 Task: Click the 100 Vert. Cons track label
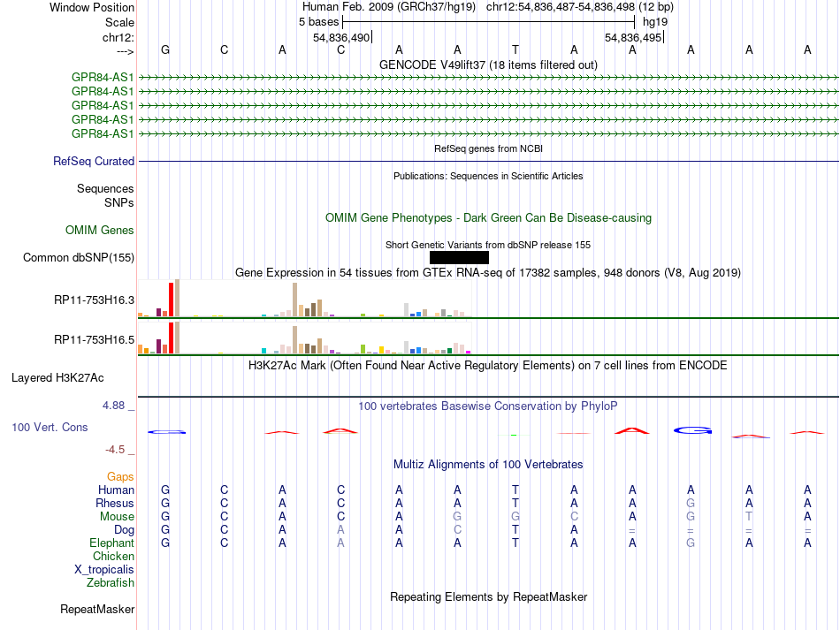(50, 427)
